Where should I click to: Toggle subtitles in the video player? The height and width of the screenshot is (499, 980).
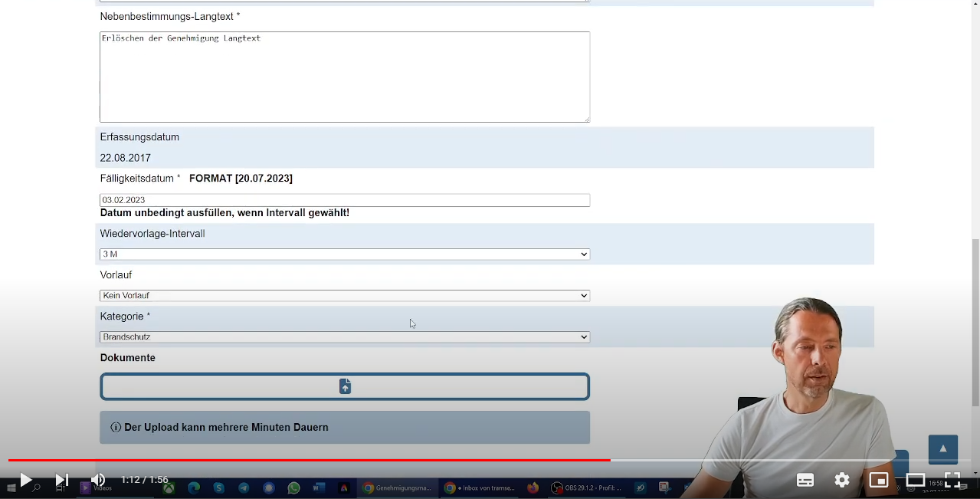coord(805,480)
